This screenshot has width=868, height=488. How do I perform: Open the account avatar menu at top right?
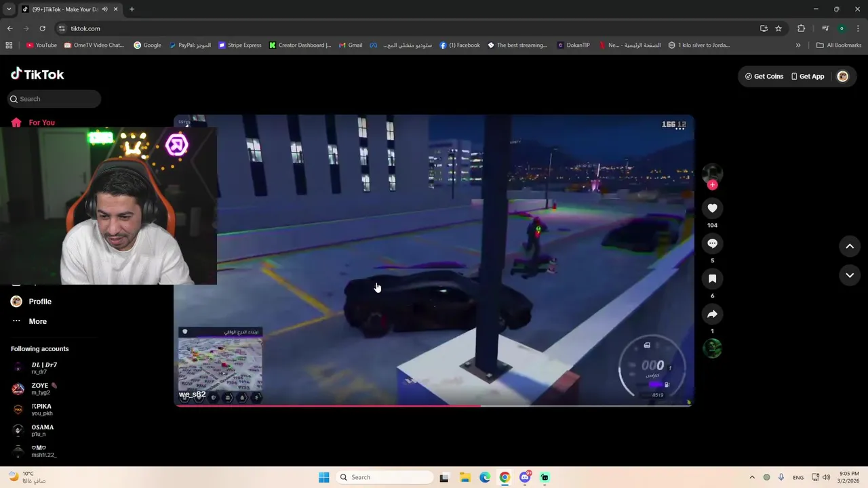tap(843, 77)
